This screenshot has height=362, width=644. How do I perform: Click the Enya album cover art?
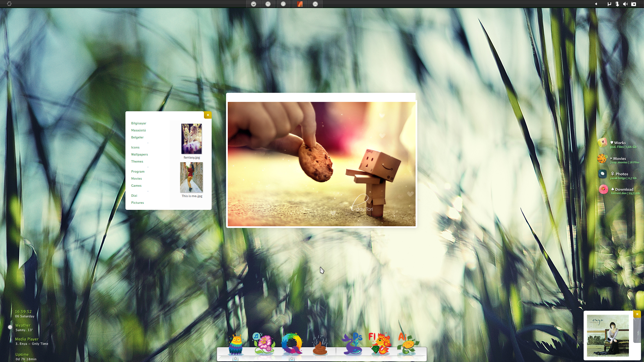pos(608,336)
